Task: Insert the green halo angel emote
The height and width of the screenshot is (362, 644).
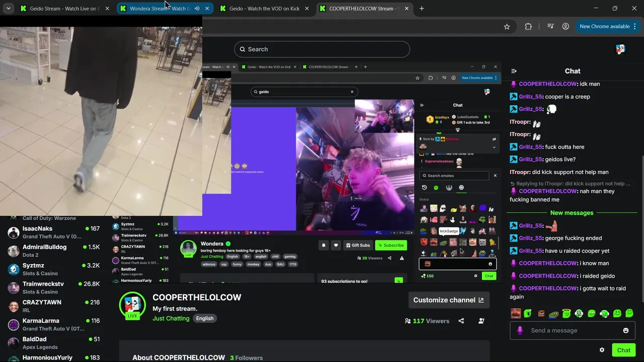Action: 567,314
